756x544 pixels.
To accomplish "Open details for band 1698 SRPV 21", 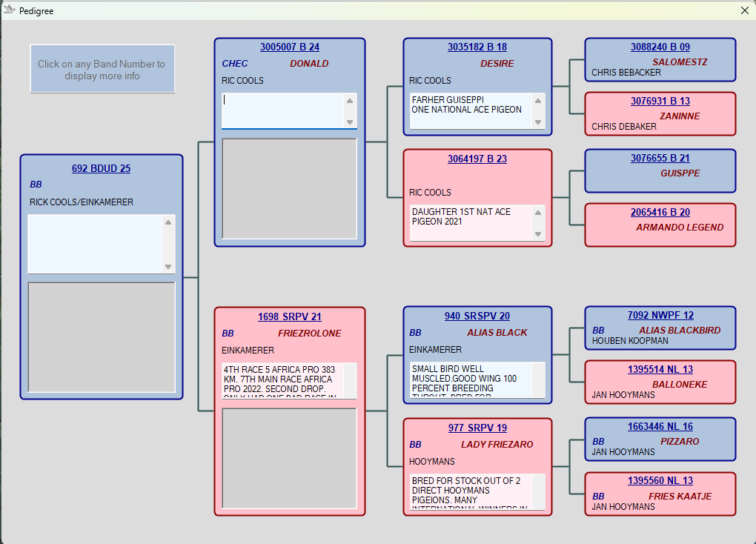I will coord(289,316).
